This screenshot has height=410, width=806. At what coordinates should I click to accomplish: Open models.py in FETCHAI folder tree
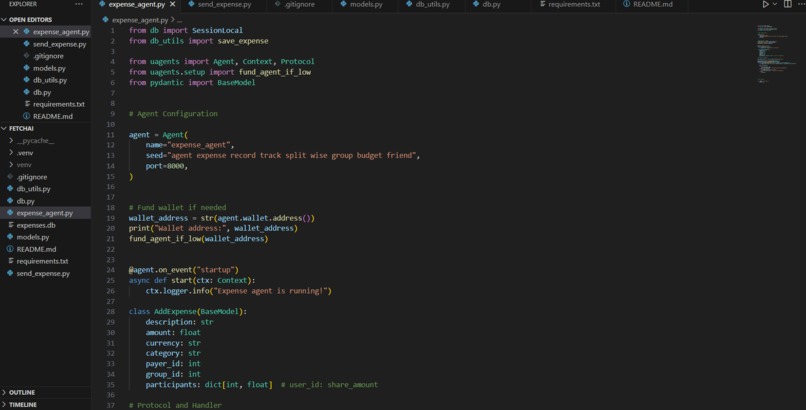click(32, 237)
